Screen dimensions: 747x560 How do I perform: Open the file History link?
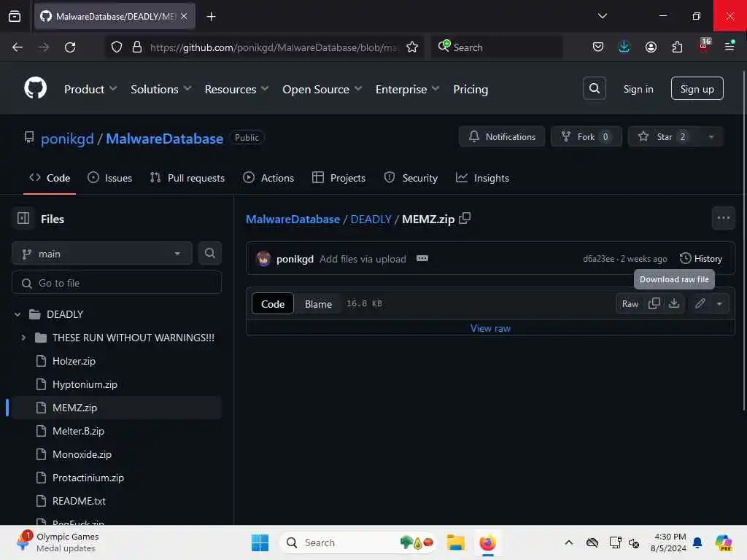701,259
